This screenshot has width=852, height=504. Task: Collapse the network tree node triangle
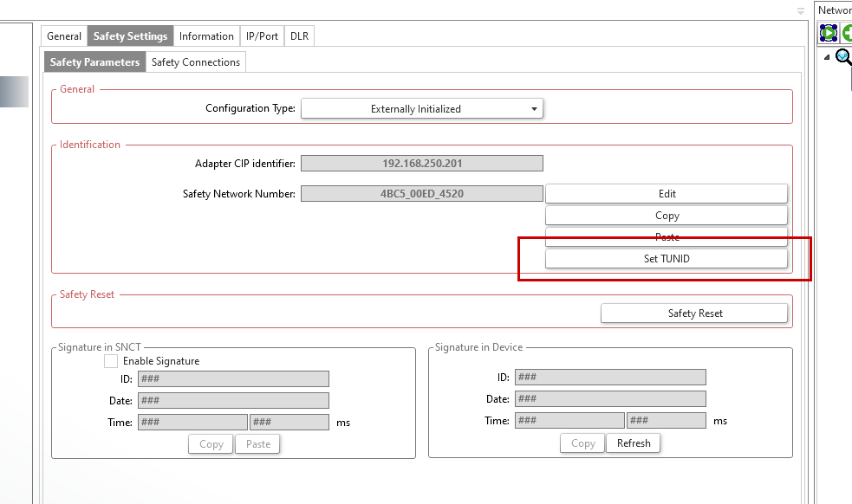[x=827, y=57]
